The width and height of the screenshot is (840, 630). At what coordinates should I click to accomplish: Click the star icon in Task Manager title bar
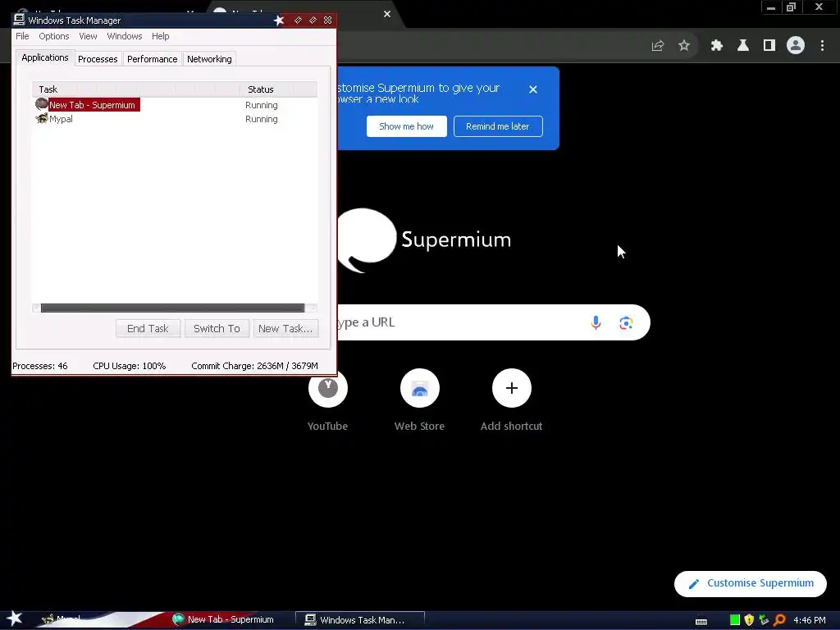[x=279, y=21]
